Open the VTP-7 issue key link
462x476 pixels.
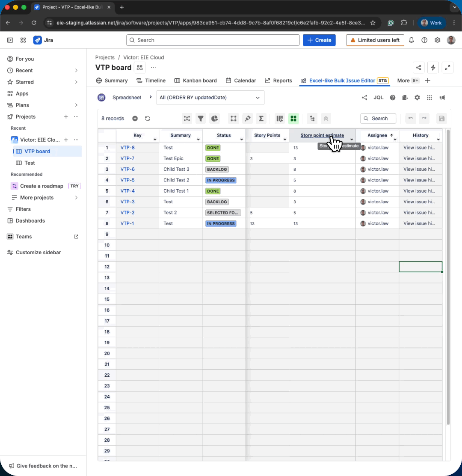coord(127,158)
